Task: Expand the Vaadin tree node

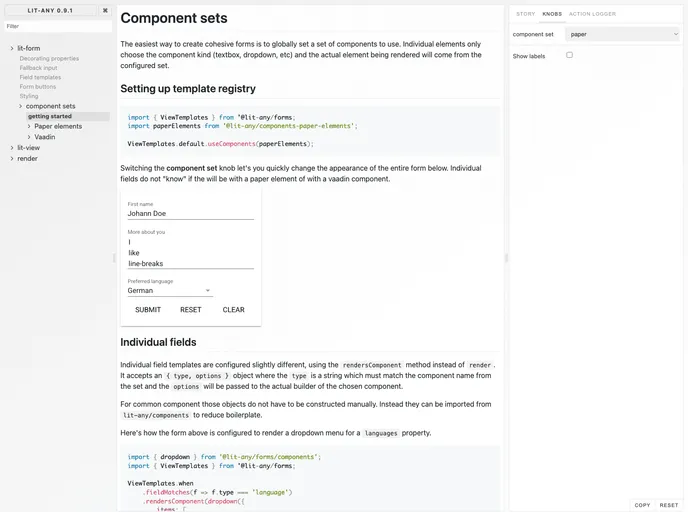Action: (29, 137)
